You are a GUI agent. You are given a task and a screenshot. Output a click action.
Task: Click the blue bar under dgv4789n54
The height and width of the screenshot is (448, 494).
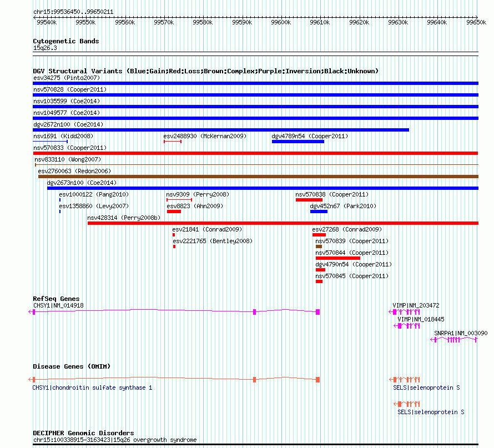pyautogui.click(x=298, y=142)
